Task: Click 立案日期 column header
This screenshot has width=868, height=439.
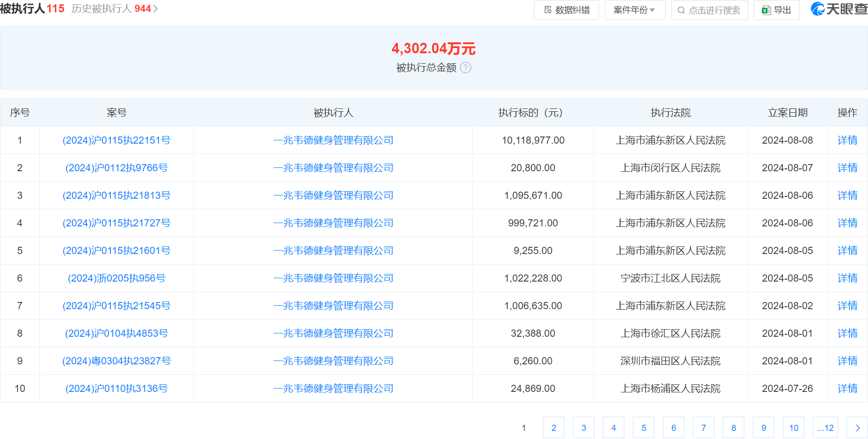Action: [788, 113]
